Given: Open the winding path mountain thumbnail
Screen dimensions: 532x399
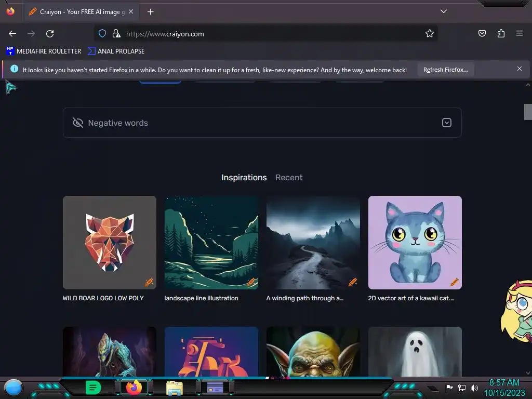Looking at the screenshot, I should pos(313,243).
